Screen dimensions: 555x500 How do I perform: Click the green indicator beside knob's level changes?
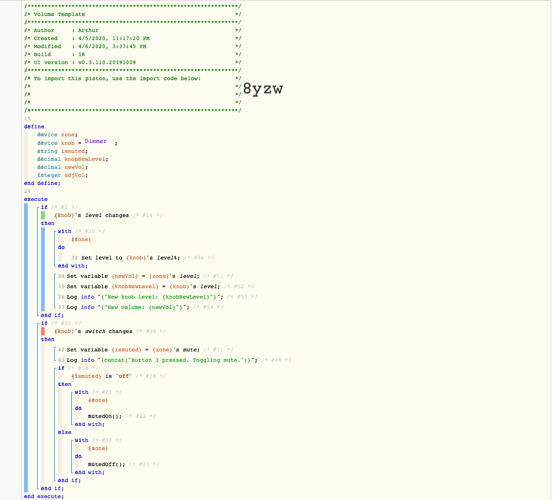click(x=43, y=215)
